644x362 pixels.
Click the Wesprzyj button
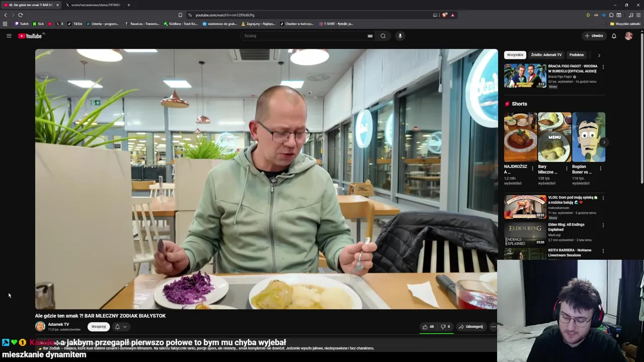coord(99,327)
